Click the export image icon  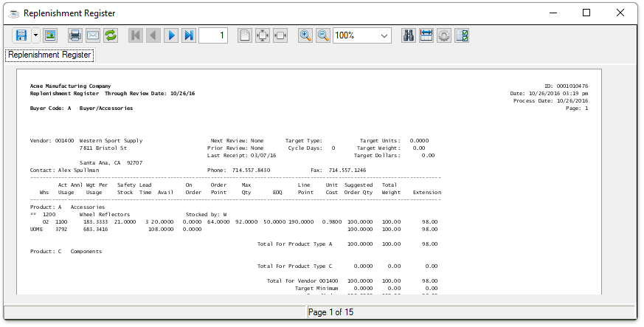(x=50, y=35)
